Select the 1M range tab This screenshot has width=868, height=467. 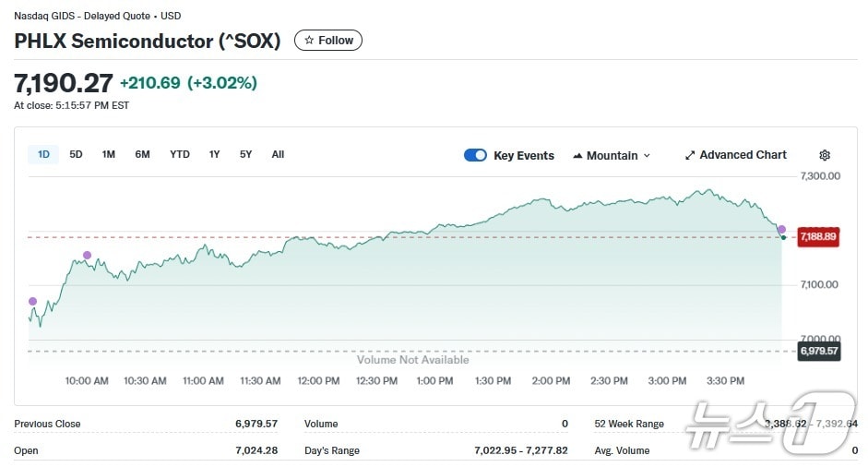coord(109,154)
